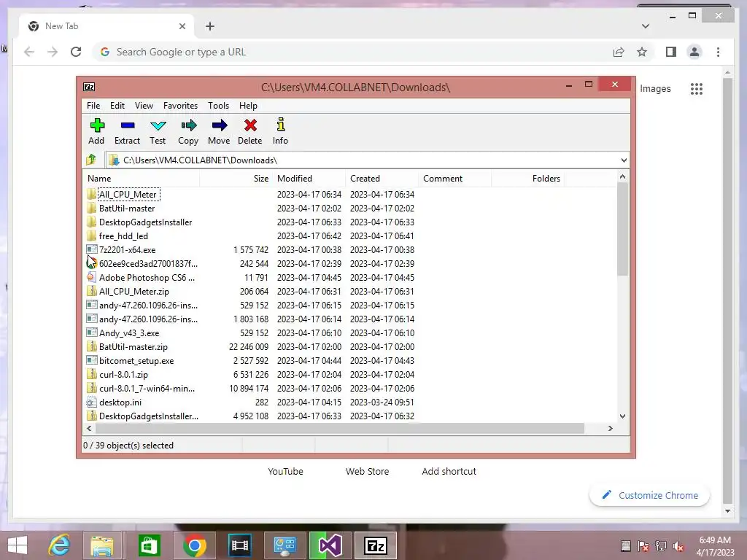Select the curl-8.0.1.zip archive
This screenshot has width=747, height=560.
coord(123,374)
